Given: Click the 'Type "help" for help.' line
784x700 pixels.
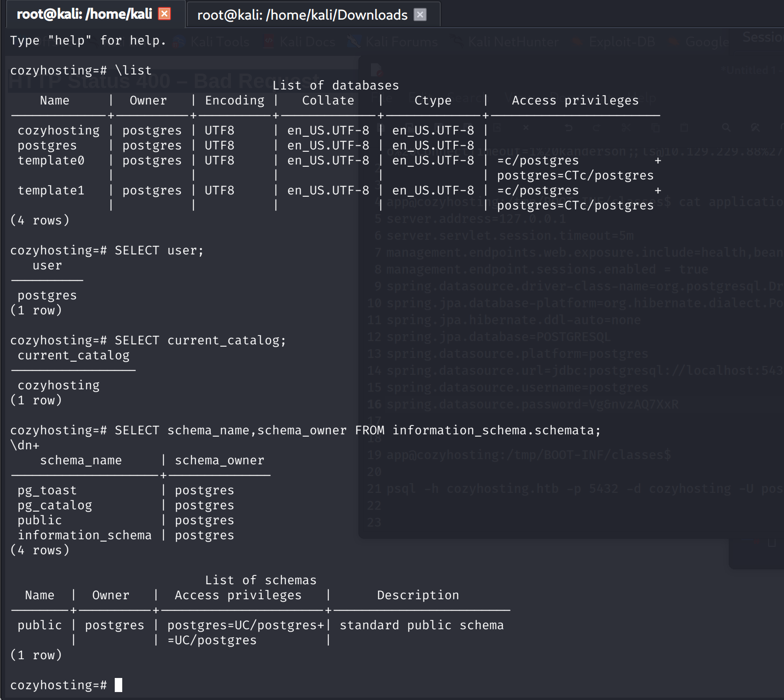Looking at the screenshot, I should (x=88, y=41).
